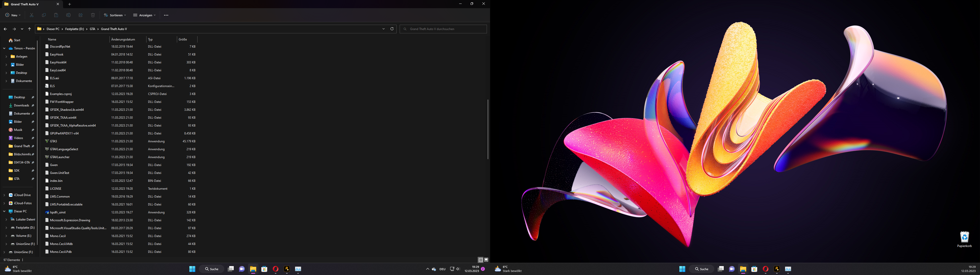Open the Anzeigen view dropdown
Screen dimensions: 980x275
pos(144,15)
